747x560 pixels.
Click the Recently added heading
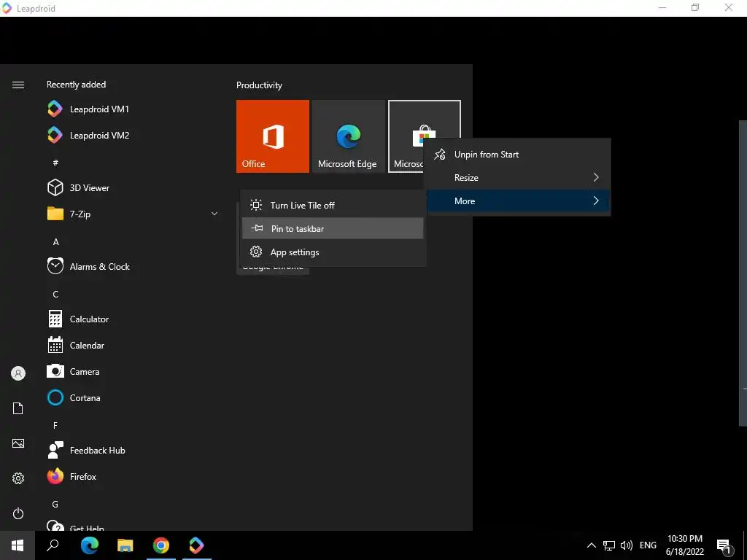pos(76,85)
